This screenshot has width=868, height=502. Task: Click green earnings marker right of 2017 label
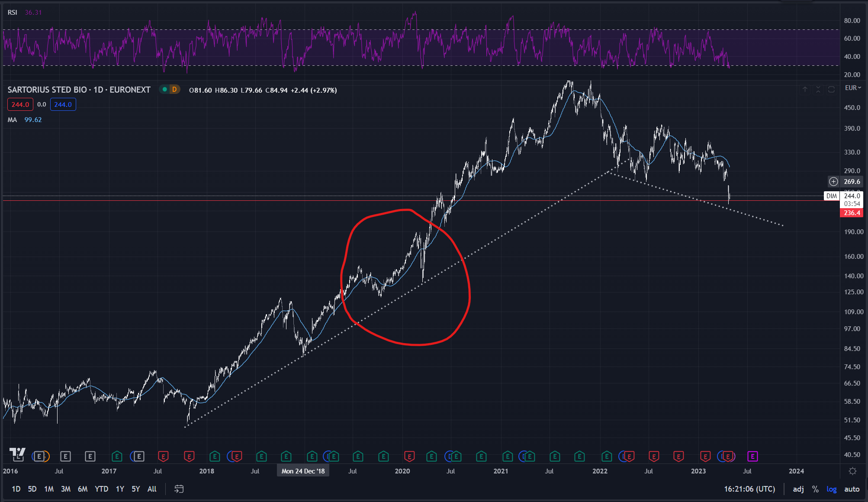(117, 457)
